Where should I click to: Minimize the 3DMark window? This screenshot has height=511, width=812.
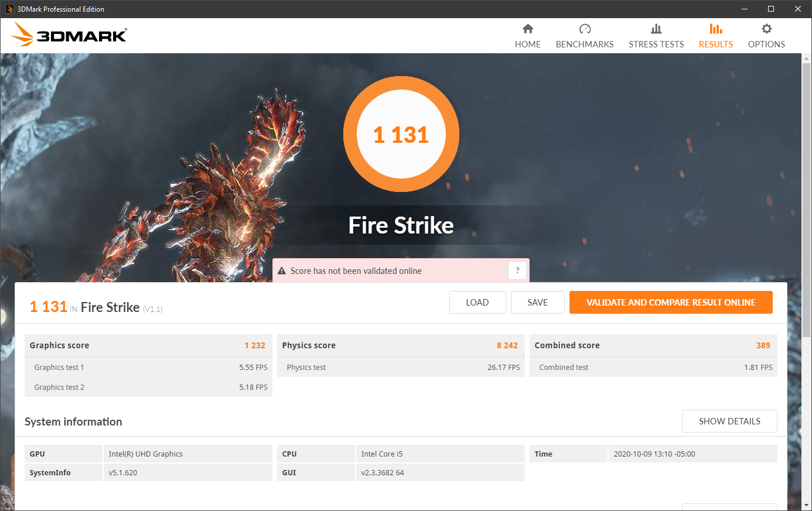click(x=745, y=9)
